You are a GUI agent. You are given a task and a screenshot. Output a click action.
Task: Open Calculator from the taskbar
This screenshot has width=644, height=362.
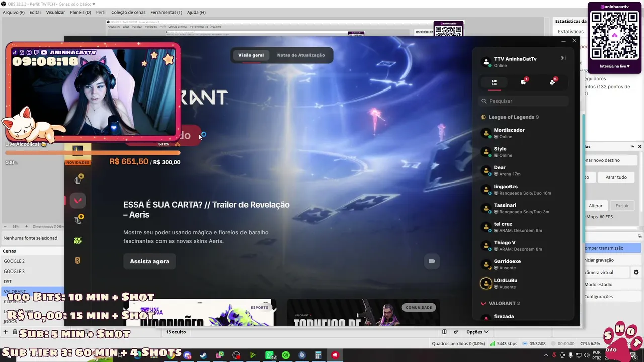tap(318, 355)
